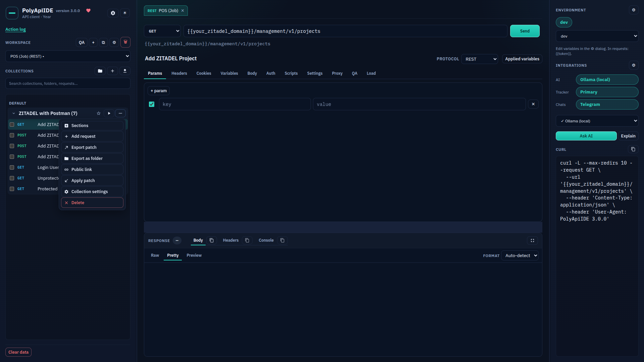The width and height of the screenshot is (644, 362).
Task: Choose Delete in collection context menu
Action: coord(92,203)
